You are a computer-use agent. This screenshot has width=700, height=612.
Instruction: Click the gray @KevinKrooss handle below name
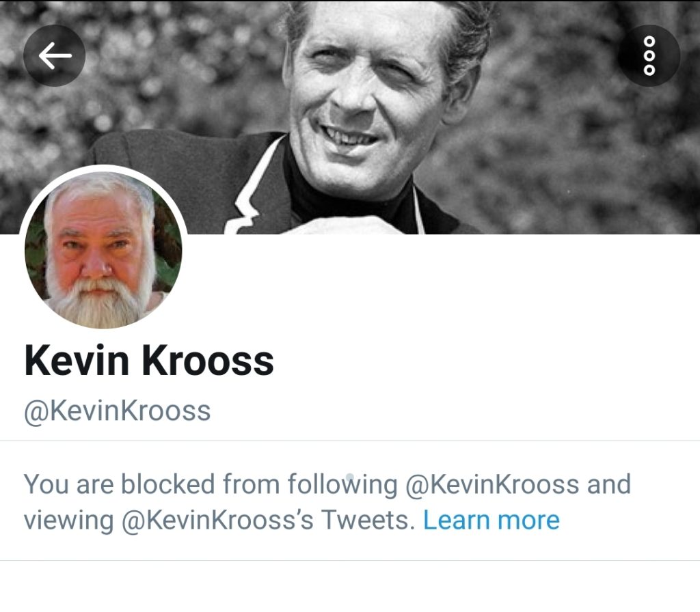[x=117, y=411]
